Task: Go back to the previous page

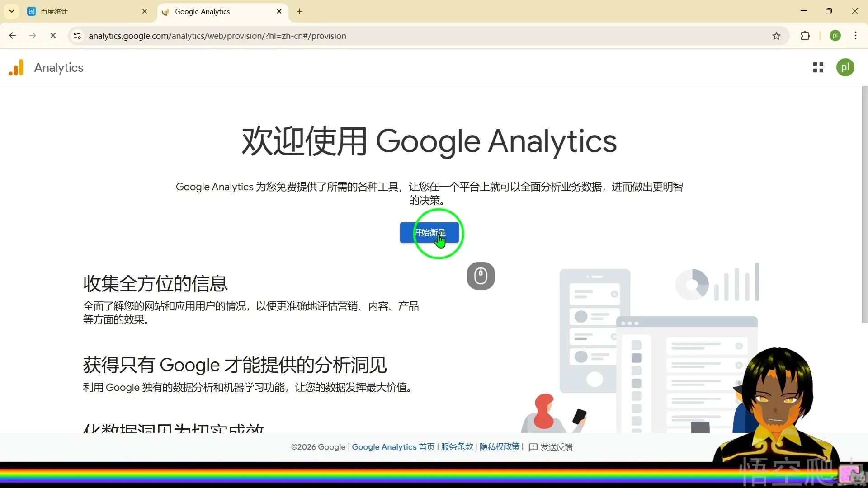Action: 13,36
